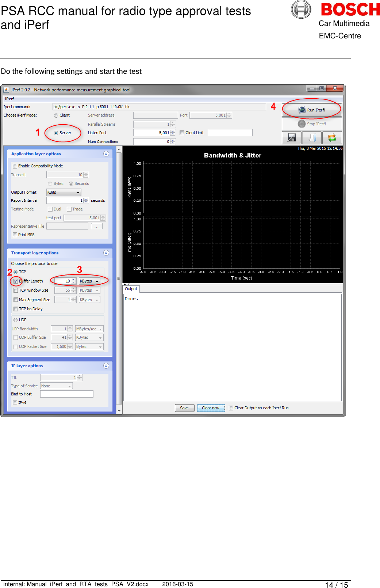Toggle the IPv6 checkbox
This screenshot has height=588, width=380.
[x=15, y=403]
